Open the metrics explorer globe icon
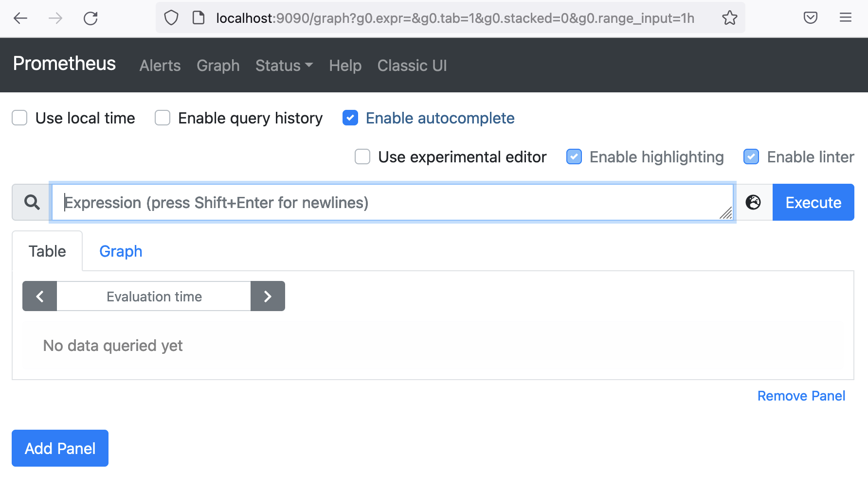This screenshot has width=868, height=489. coord(754,202)
